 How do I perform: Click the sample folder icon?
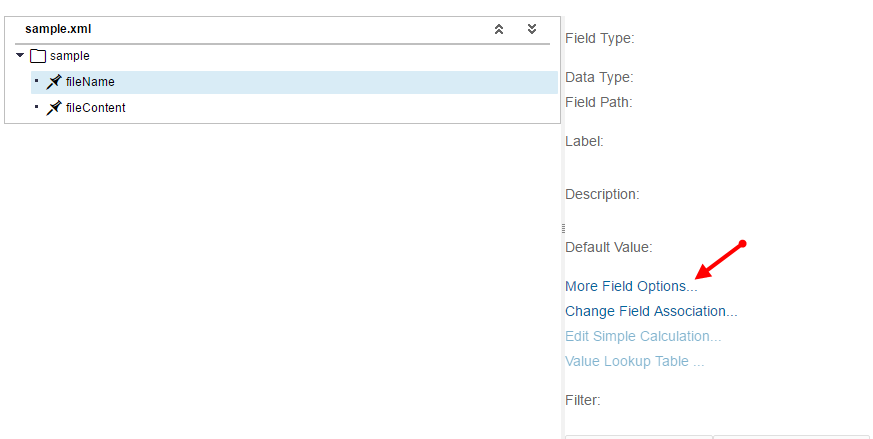click(38, 56)
